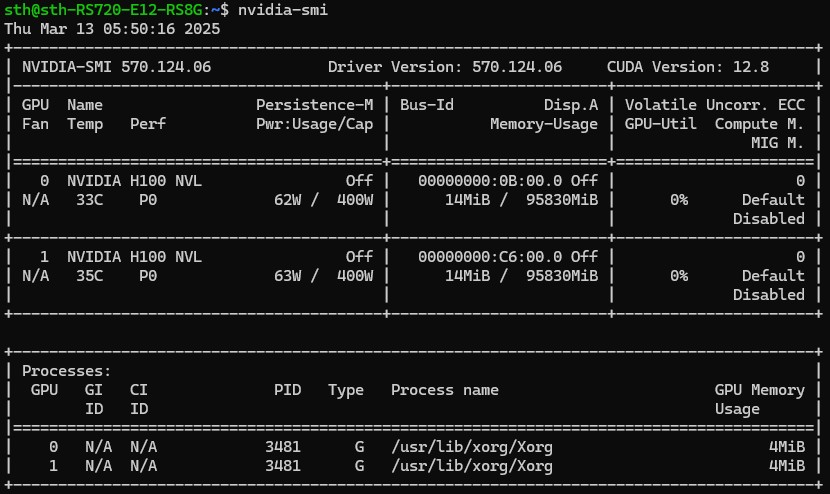
Task: Click the Compute M. header
Action: [759, 124]
